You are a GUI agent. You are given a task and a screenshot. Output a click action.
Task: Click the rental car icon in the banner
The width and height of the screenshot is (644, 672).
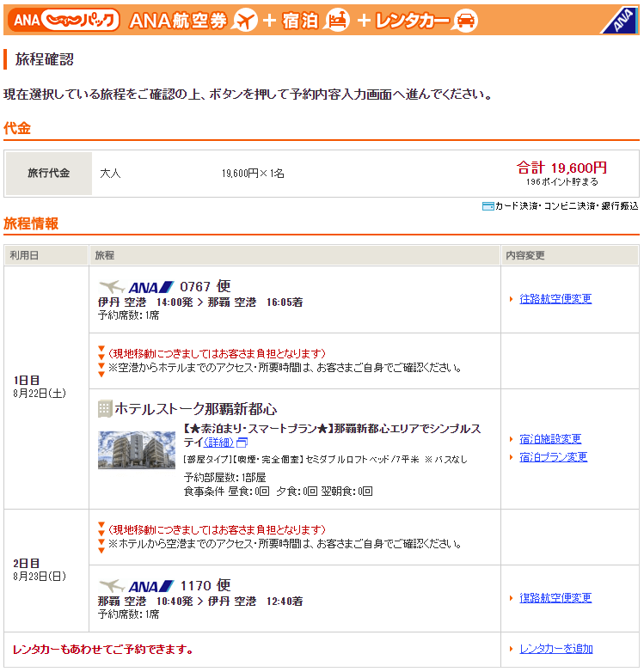coord(465,20)
